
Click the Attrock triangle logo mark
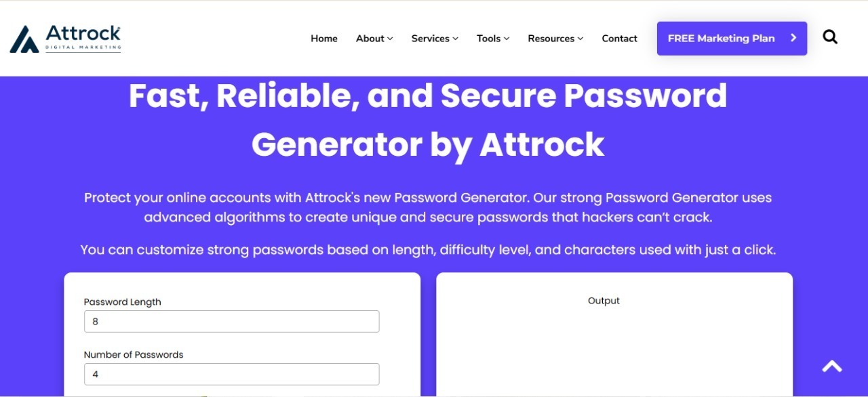(24, 39)
